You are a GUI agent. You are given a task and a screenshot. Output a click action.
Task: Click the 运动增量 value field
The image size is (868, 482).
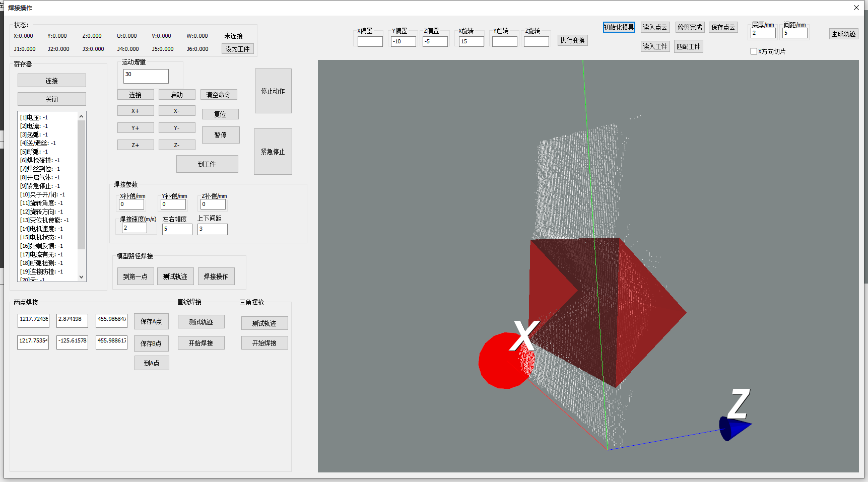146,76
